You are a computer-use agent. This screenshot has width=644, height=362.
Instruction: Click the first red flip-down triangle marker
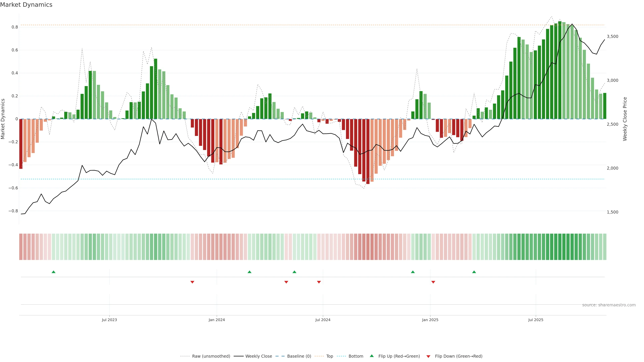[x=192, y=282]
